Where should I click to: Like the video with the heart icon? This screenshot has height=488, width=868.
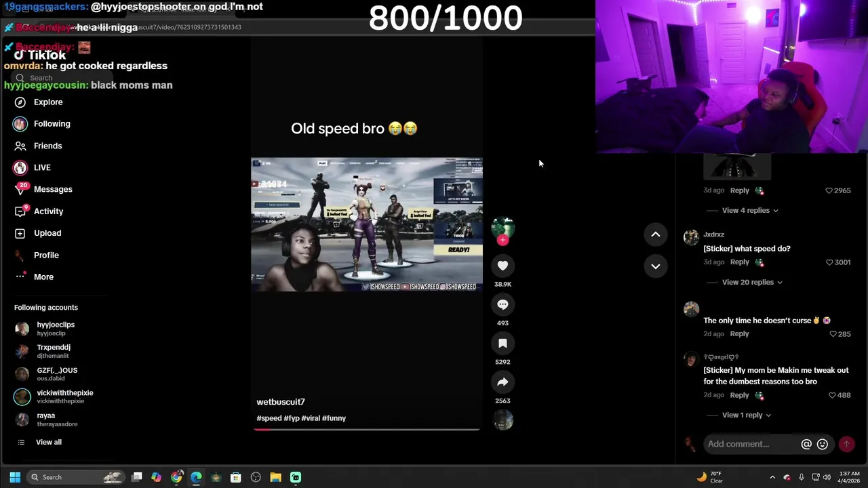click(x=502, y=266)
